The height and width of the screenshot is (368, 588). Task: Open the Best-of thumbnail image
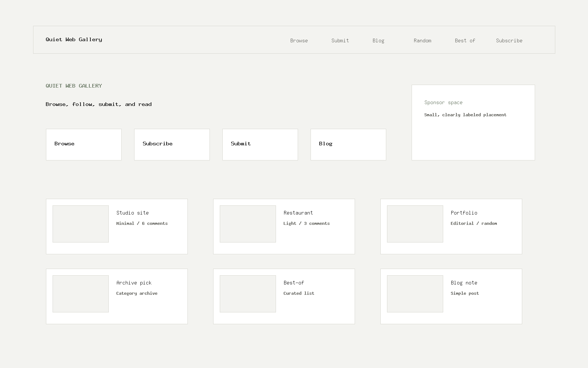pos(248,294)
